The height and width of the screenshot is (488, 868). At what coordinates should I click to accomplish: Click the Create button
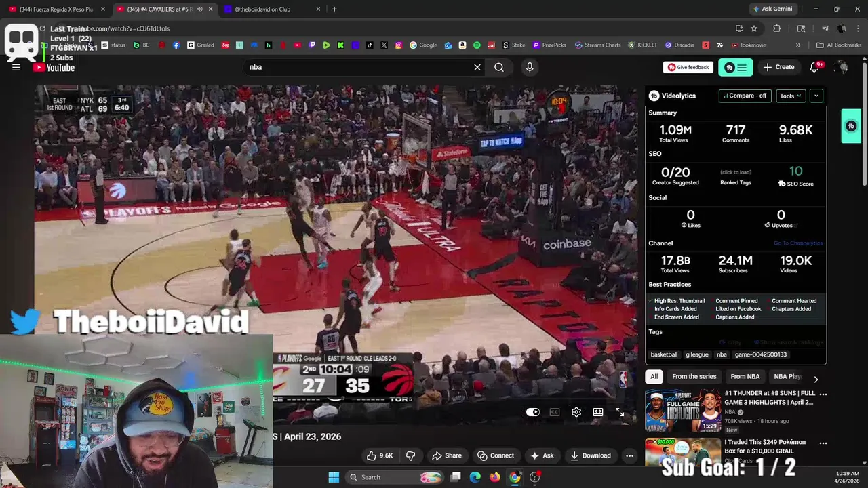(778, 67)
